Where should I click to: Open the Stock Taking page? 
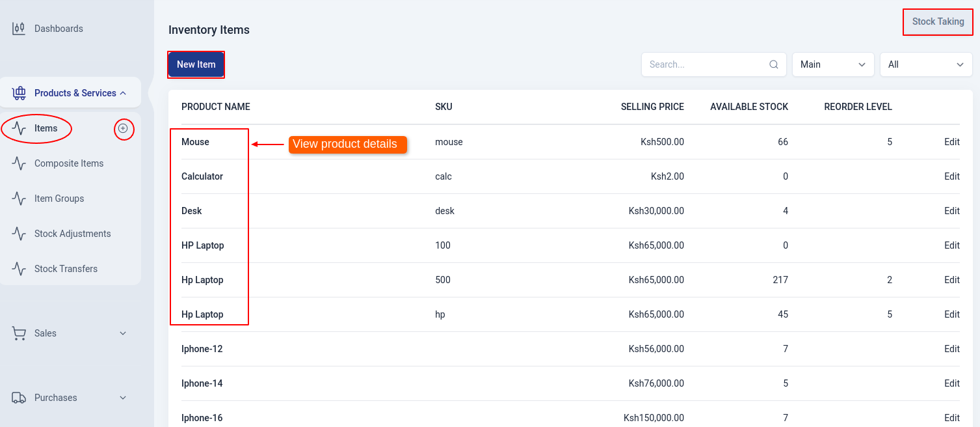[938, 21]
